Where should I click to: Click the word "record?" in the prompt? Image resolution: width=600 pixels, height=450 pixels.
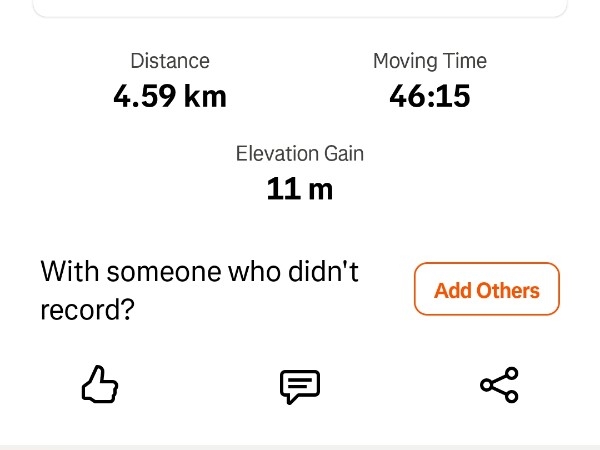click(87, 310)
